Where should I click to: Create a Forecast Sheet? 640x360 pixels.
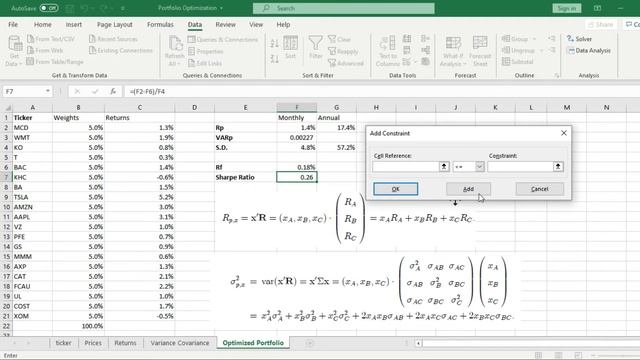pyautogui.click(x=480, y=51)
